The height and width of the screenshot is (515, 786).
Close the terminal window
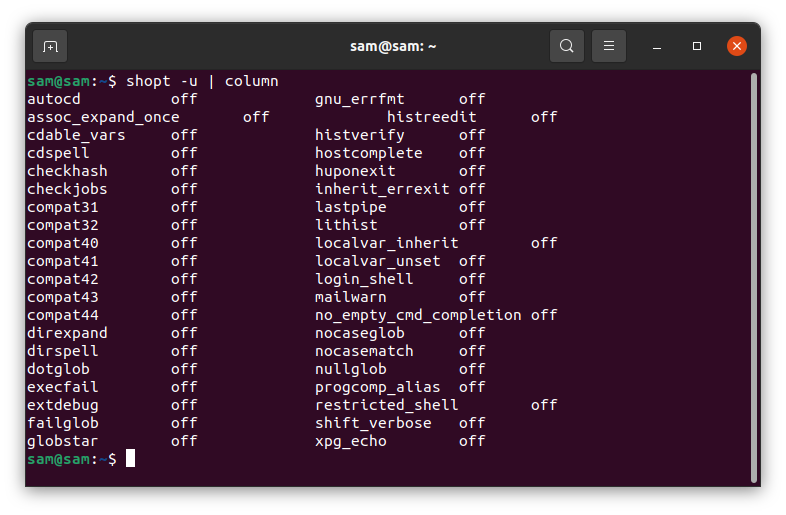pos(737,46)
